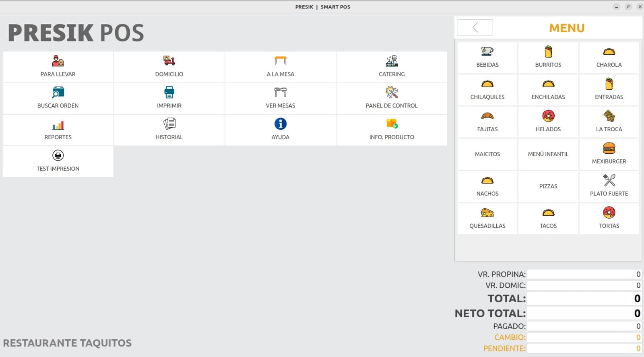Open the HISTORIAL records
Image resolution: width=644 pixels, height=357 pixels.
(x=169, y=130)
